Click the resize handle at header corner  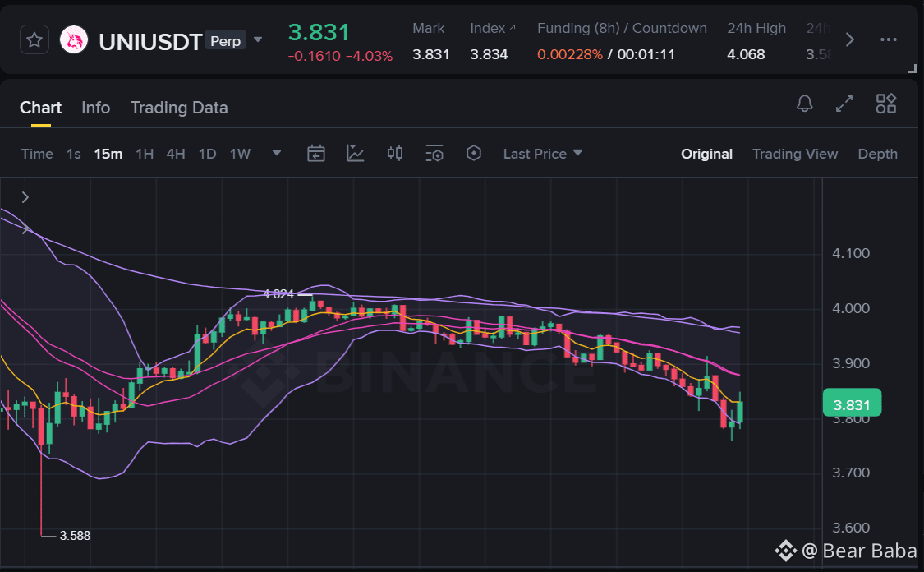pyautogui.click(x=913, y=68)
